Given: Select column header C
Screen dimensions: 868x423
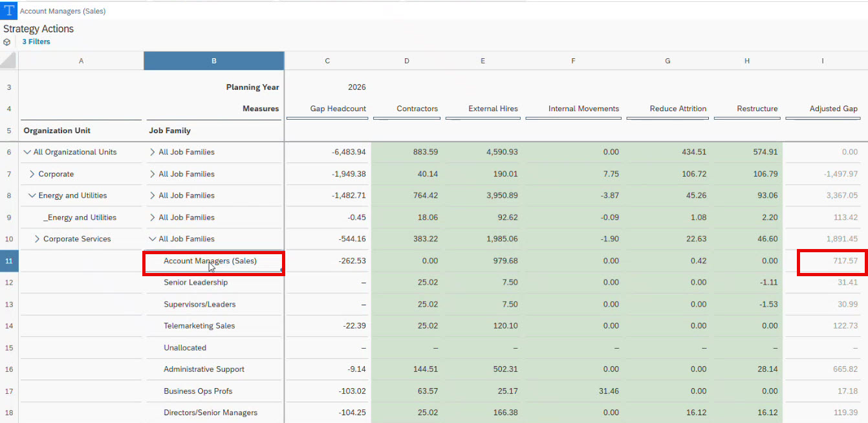Looking at the screenshot, I should [327, 61].
